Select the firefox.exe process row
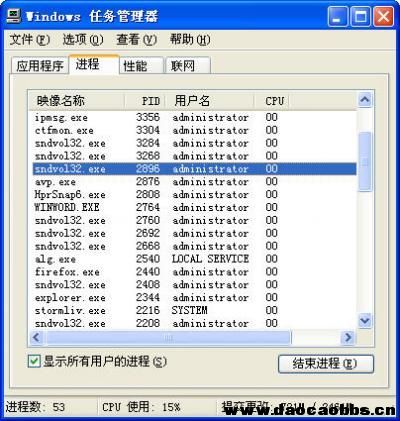Viewport: 400px width, 421px height. click(195, 272)
